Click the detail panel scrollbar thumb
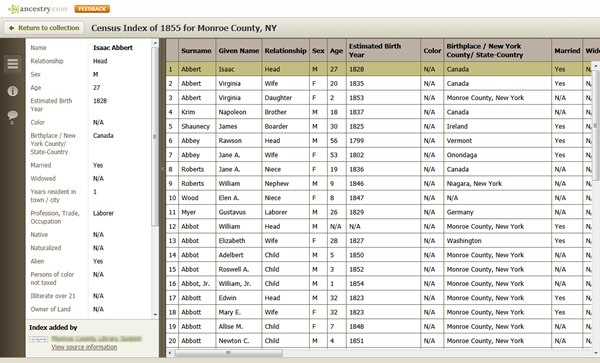Viewport: 600px width, 363px height. [x=155, y=137]
